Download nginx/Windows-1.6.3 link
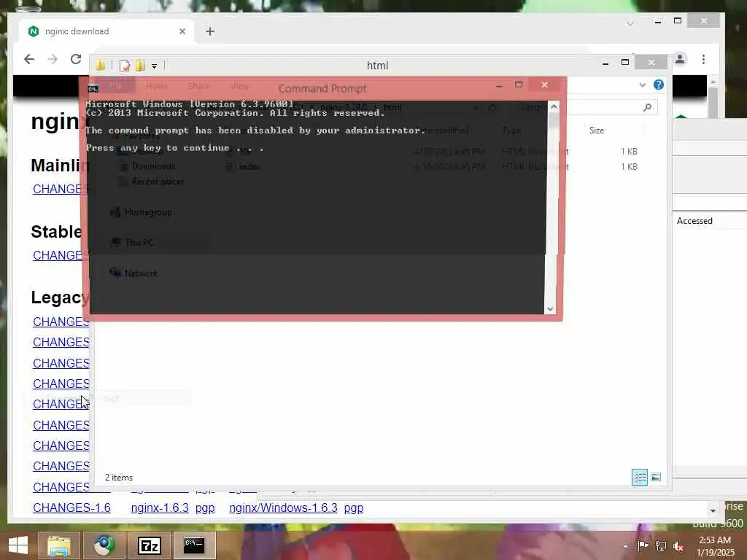 click(x=283, y=508)
